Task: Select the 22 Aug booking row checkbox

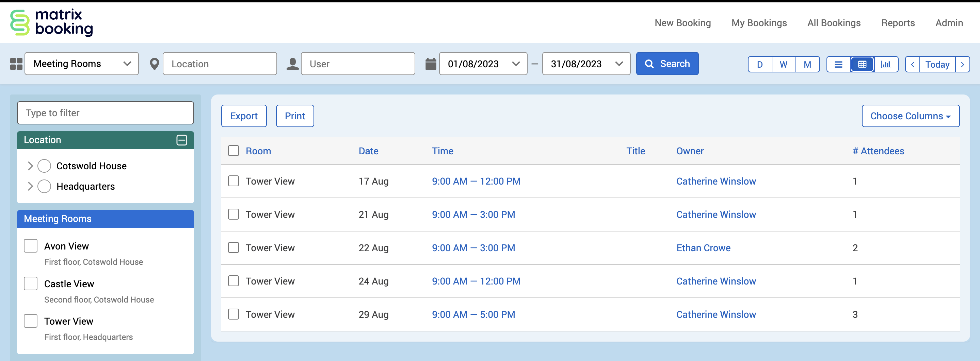Action: [x=233, y=248]
